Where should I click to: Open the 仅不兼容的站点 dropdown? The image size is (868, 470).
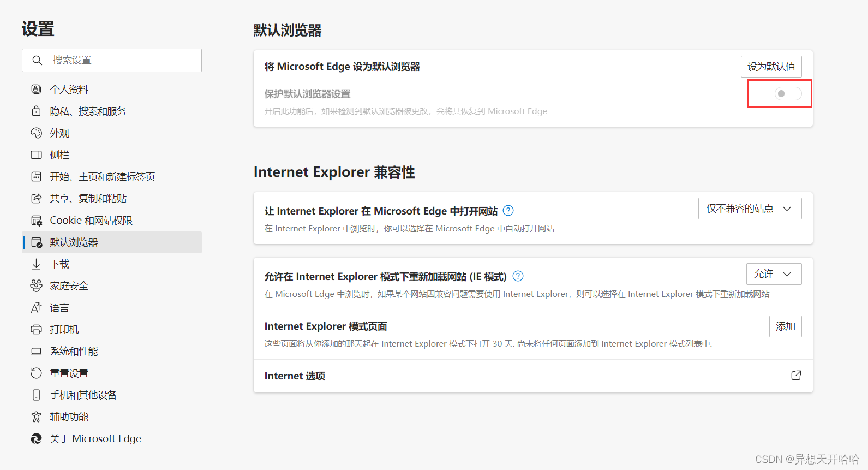(750, 209)
